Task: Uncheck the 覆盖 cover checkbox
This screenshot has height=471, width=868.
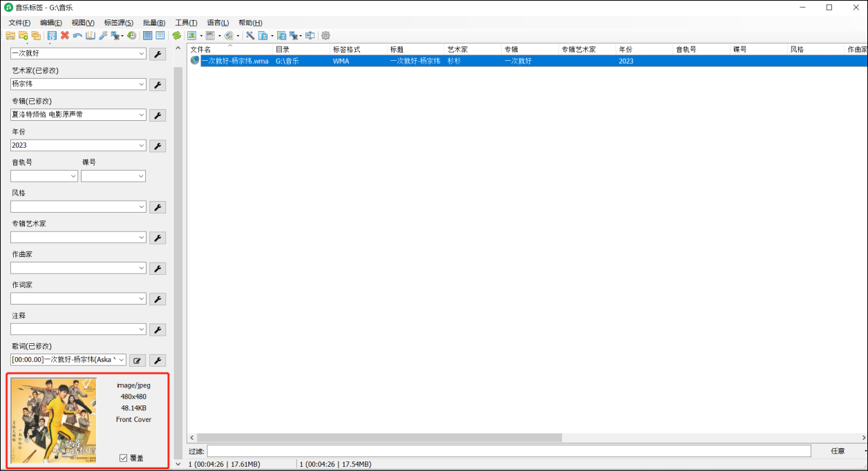Action: click(x=124, y=458)
